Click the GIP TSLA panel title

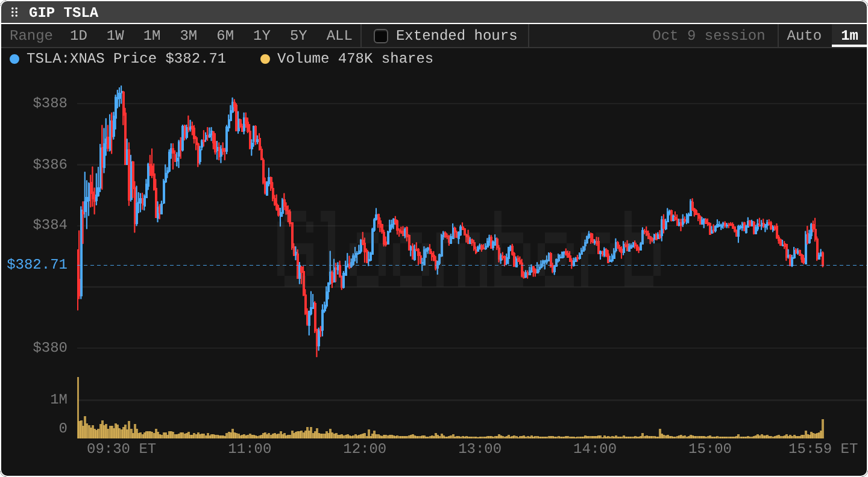pyautogui.click(x=64, y=13)
